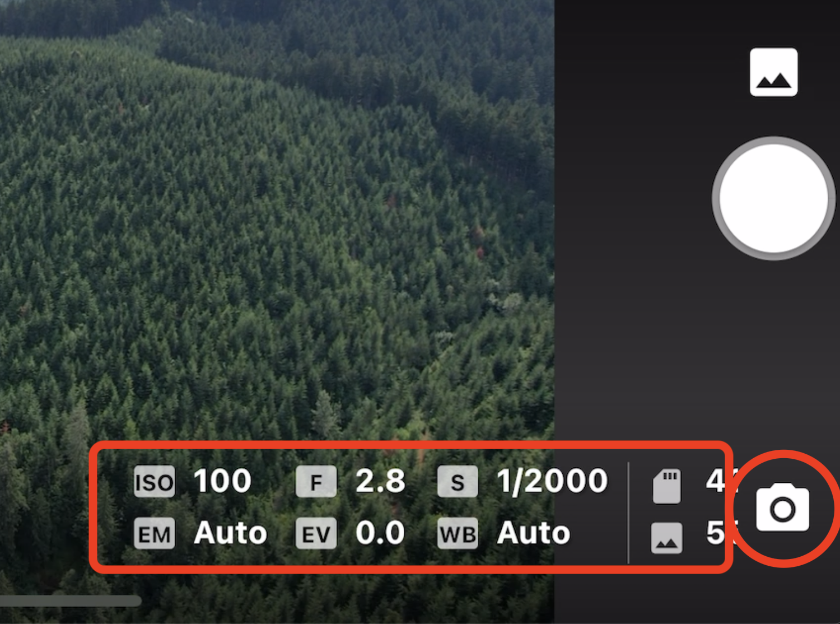Open the gallery playback icon
The width and height of the screenshot is (840, 624).
(773, 72)
